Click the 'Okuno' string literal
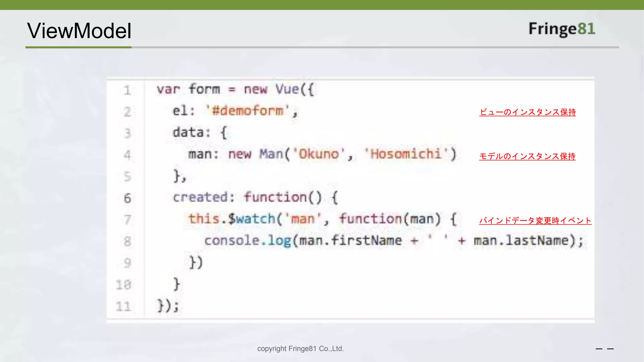644x362 pixels. click(319, 154)
